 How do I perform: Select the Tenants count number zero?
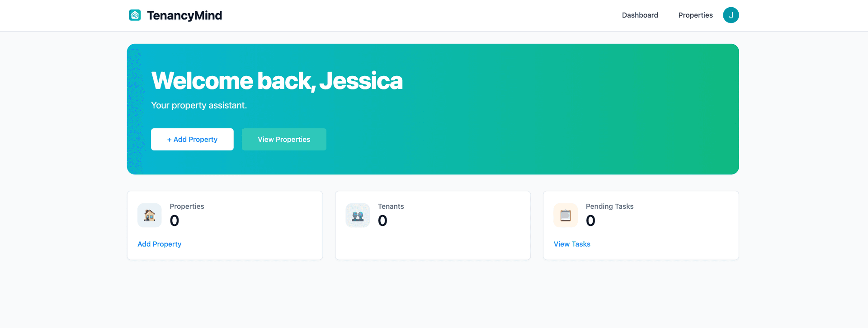pyautogui.click(x=382, y=221)
